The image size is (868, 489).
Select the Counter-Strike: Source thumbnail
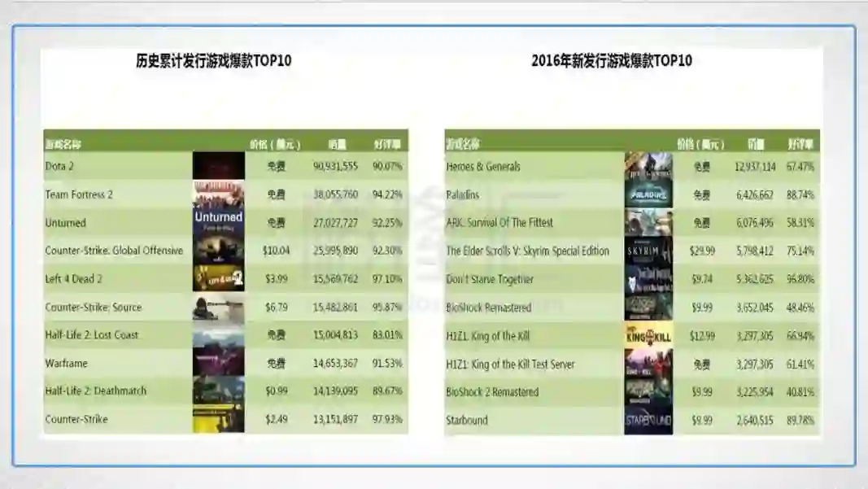click(x=219, y=307)
